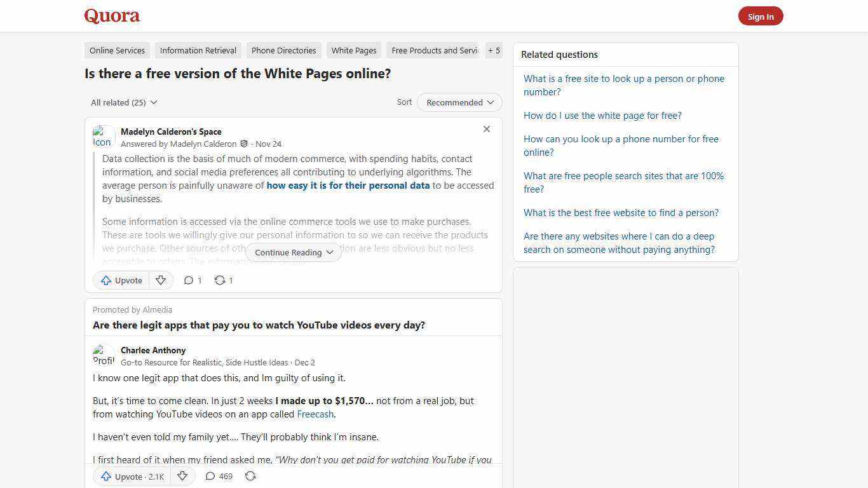Open comments on Madelyn Calderon's answer
The width and height of the screenshot is (868, 488).
pyautogui.click(x=192, y=280)
